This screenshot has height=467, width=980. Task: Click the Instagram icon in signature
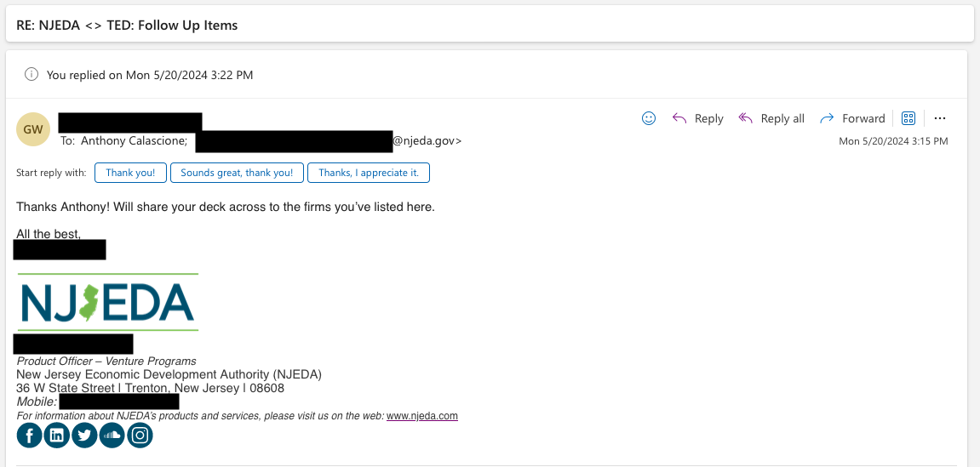[x=140, y=436]
